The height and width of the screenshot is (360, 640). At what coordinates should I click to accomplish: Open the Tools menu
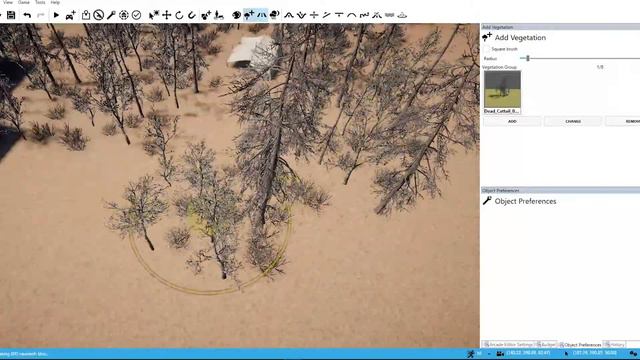(40, 2)
